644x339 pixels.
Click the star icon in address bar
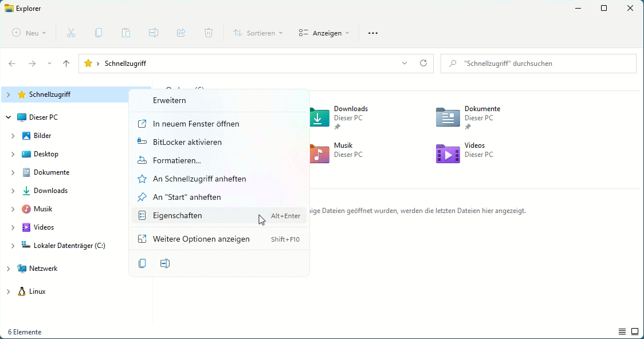click(88, 64)
